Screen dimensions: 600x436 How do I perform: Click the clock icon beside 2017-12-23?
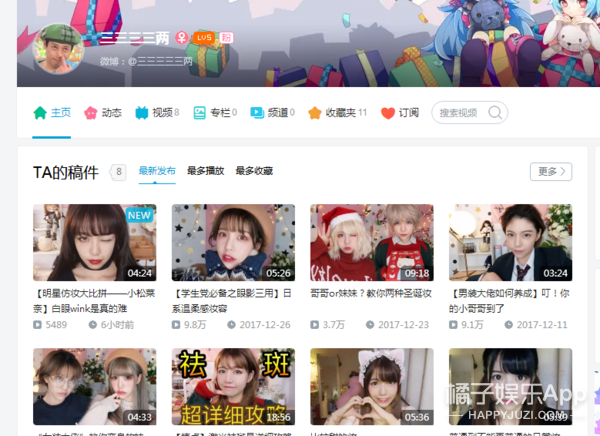tap(370, 325)
